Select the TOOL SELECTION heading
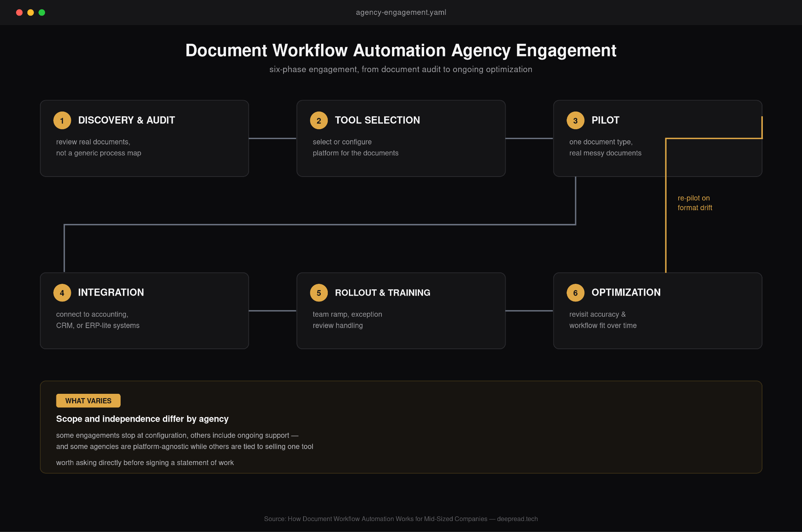The width and height of the screenshot is (802, 532). point(378,120)
